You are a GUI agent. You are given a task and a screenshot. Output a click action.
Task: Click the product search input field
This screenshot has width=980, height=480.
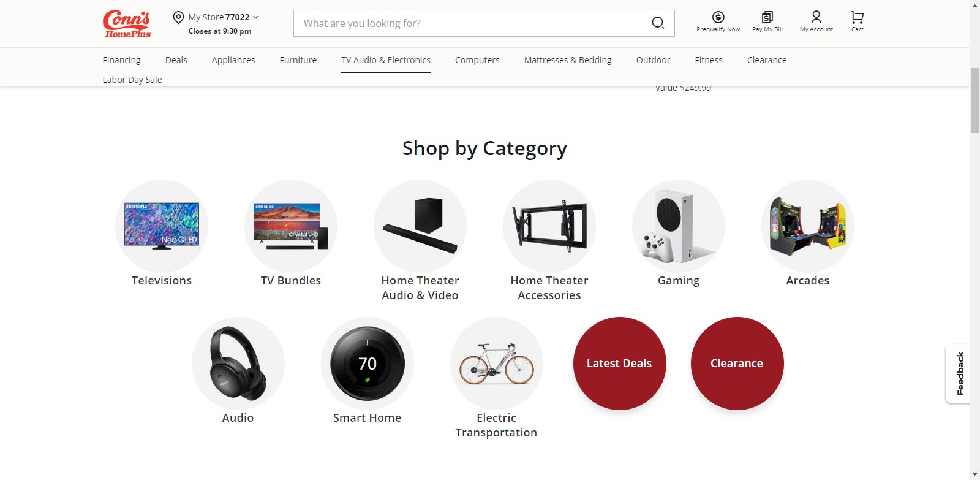click(x=472, y=23)
